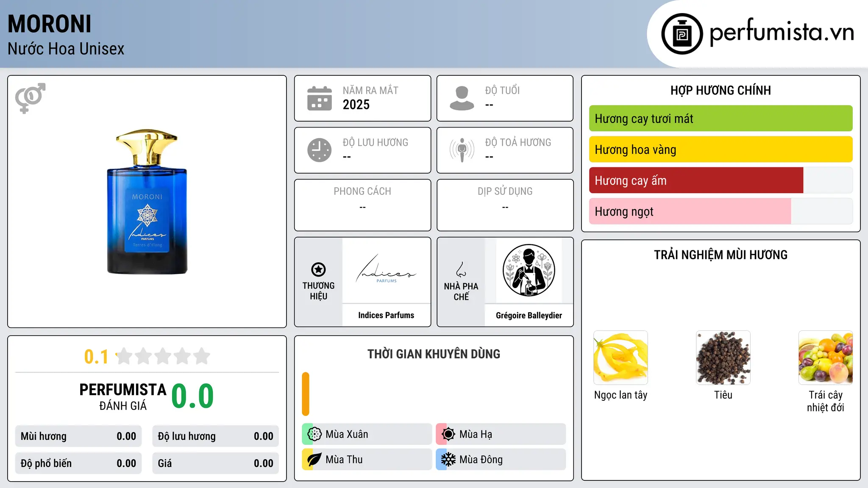Click the MORONI page title

50,24
